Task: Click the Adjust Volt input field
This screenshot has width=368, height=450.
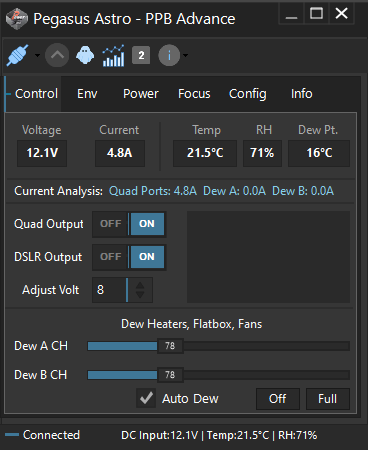Action: (109, 290)
